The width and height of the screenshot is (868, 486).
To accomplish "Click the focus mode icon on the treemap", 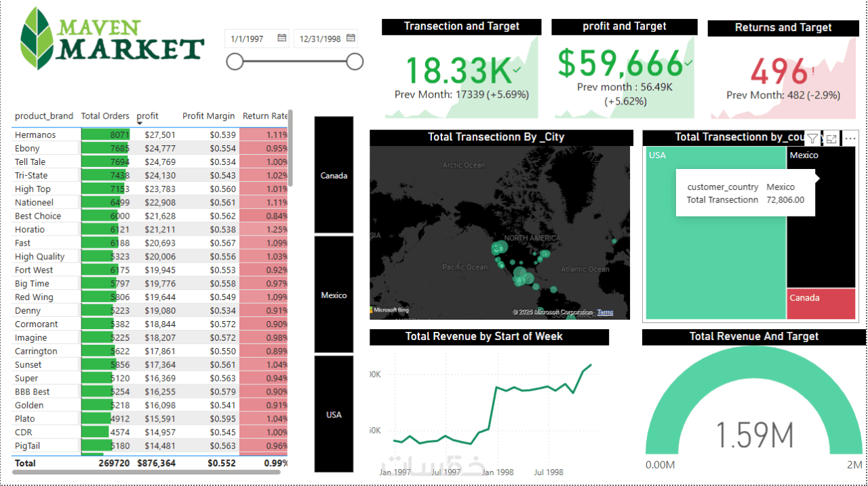I will (831, 138).
